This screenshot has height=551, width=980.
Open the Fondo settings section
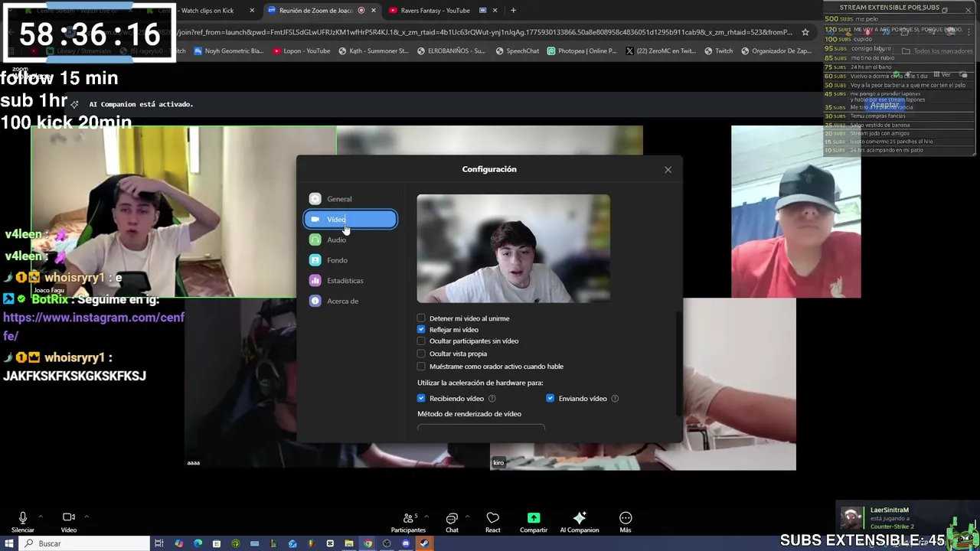tap(350, 260)
